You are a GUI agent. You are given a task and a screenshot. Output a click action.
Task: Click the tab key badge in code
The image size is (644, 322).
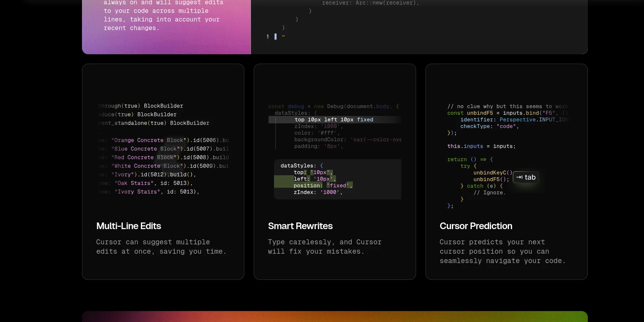tap(526, 177)
